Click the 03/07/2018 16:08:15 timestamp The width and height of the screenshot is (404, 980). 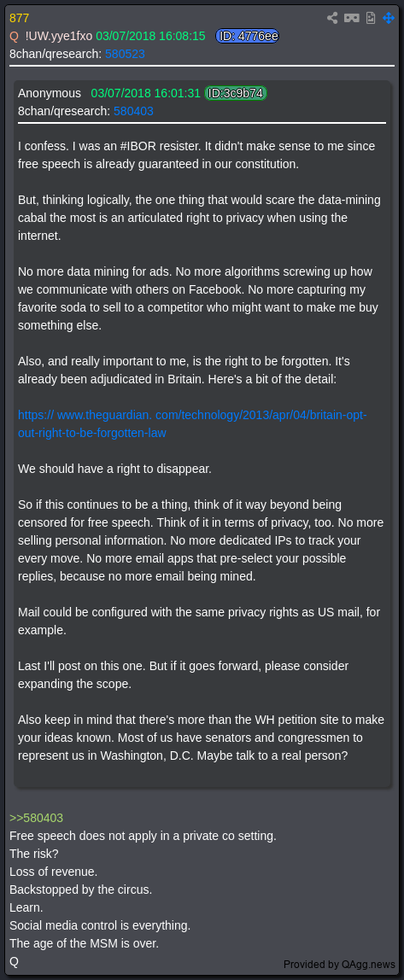[150, 36]
